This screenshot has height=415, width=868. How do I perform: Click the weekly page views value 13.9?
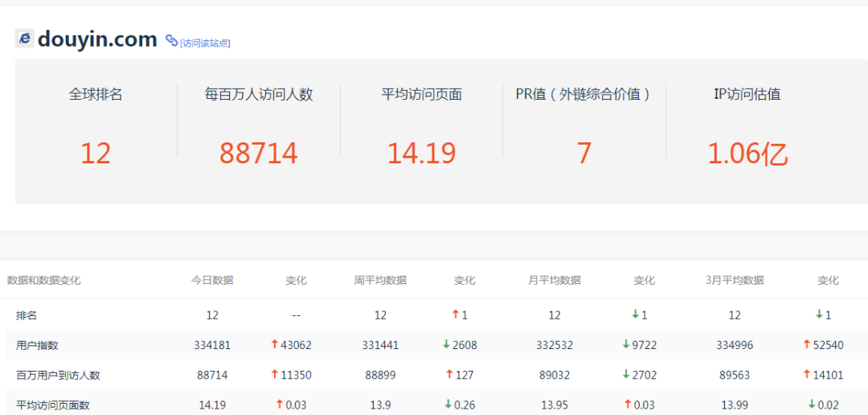[x=380, y=405]
